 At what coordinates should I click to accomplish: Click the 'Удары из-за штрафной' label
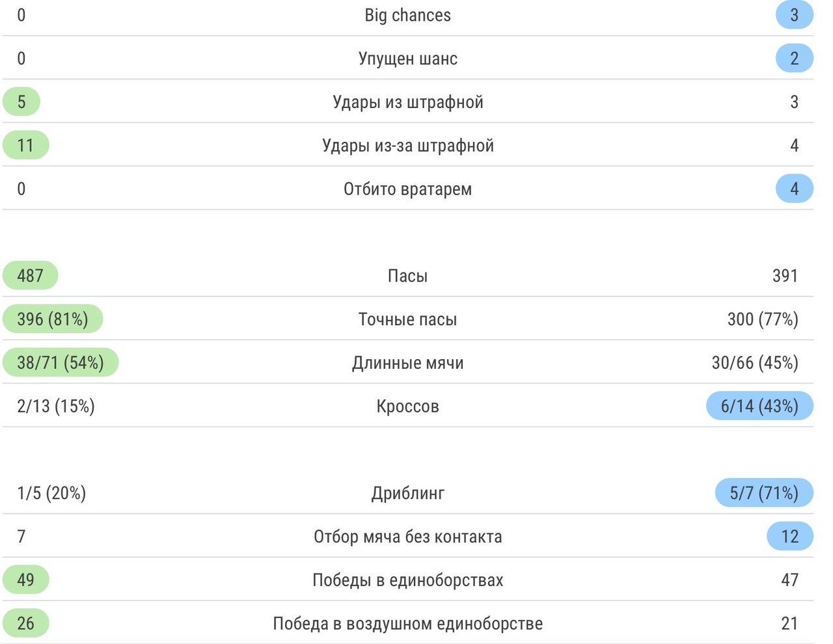pos(407,146)
